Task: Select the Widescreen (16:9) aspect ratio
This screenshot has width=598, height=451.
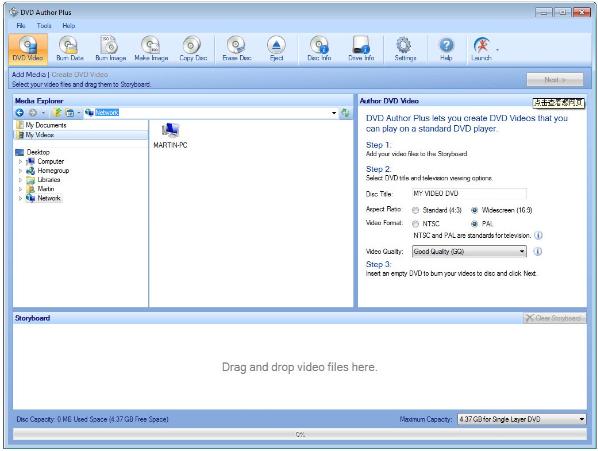Action: [x=474, y=210]
